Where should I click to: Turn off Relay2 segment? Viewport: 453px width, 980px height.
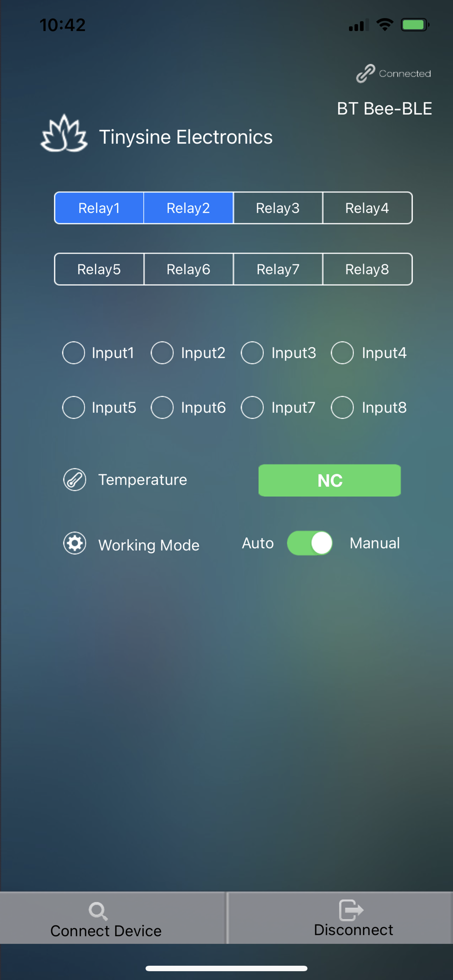(x=188, y=208)
